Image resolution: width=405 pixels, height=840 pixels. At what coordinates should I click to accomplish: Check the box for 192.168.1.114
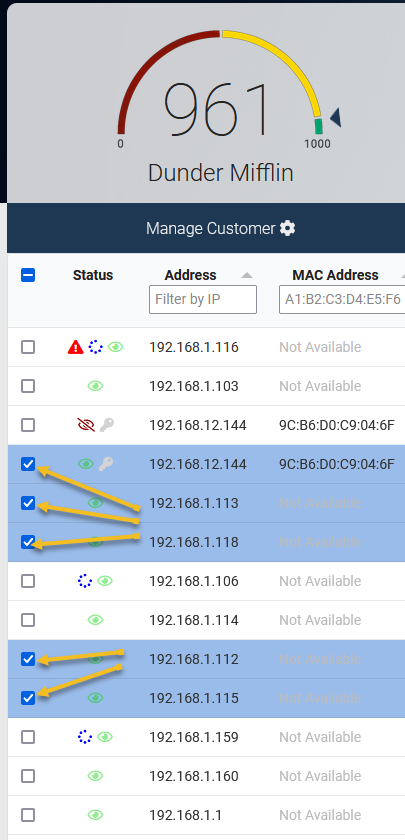click(x=28, y=620)
